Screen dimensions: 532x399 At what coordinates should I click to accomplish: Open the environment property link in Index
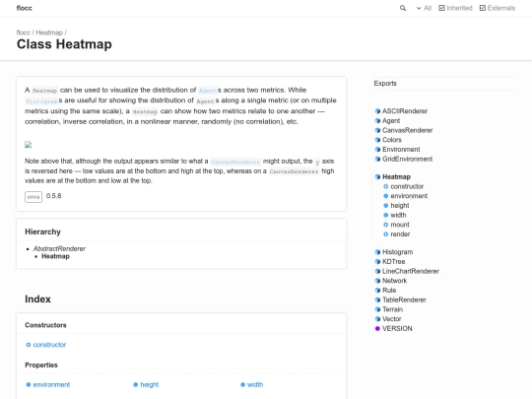51,385
